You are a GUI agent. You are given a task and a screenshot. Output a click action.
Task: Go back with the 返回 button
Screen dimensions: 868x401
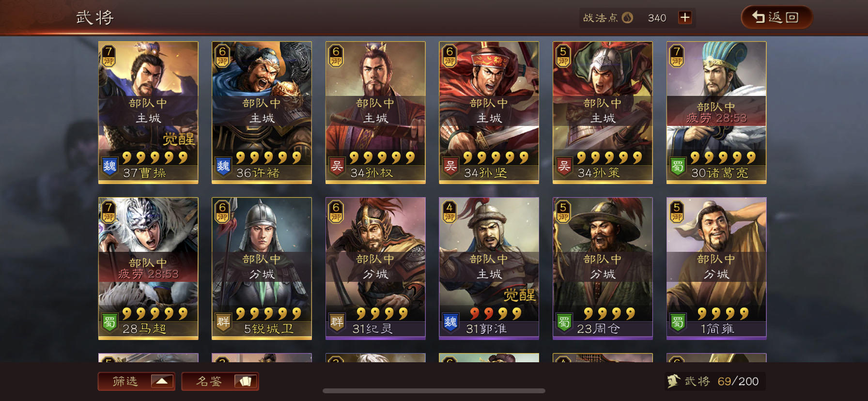pos(777,17)
